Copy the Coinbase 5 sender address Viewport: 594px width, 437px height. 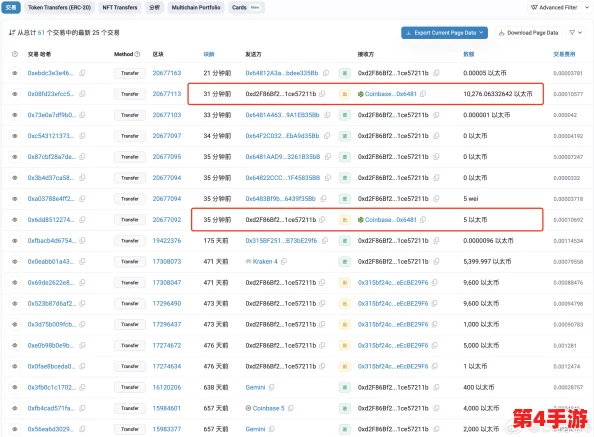(x=291, y=408)
